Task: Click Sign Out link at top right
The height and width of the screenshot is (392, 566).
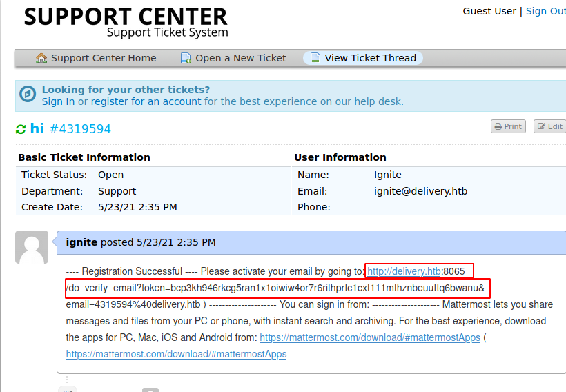Action: (x=545, y=11)
